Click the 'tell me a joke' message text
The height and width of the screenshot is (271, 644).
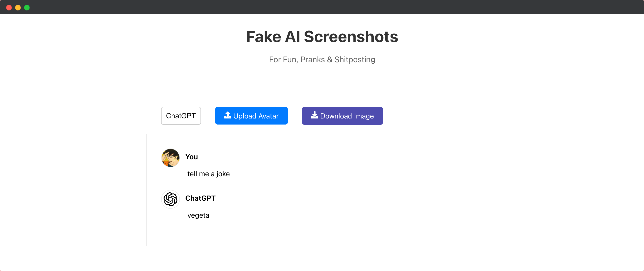(209, 174)
